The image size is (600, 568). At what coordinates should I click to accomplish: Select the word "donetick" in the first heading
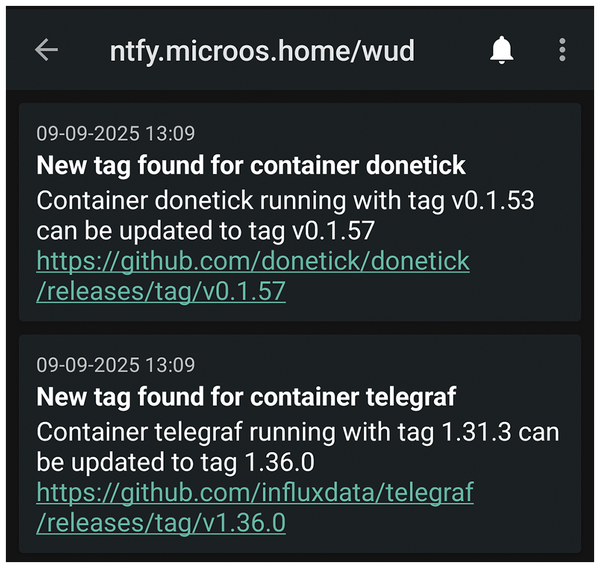point(417,164)
